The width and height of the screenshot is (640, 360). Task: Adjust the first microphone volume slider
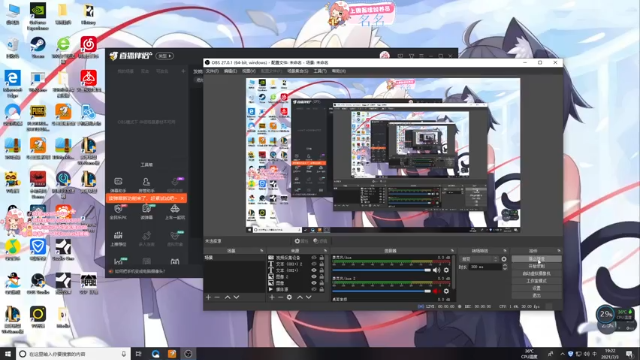point(382,270)
